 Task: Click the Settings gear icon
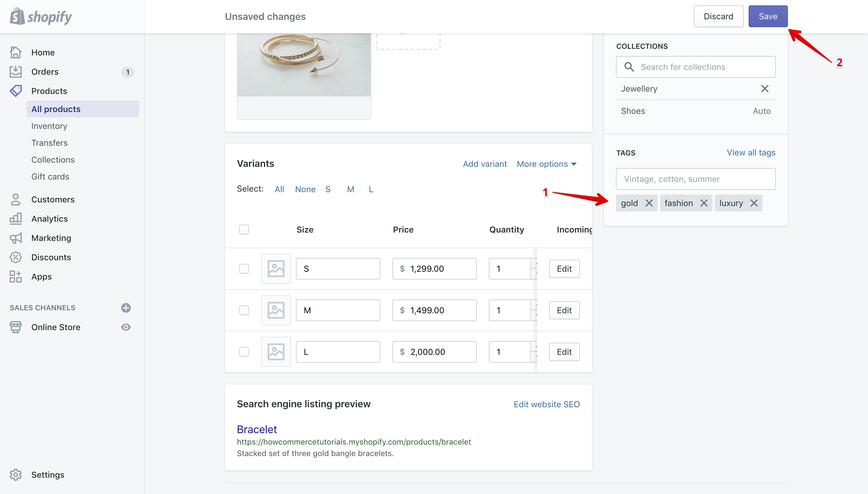point(16,475)
